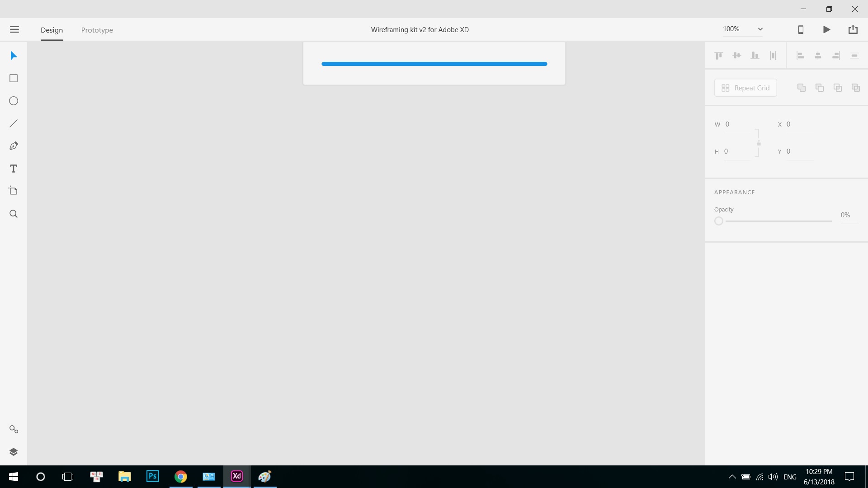Screen dimensions: 868x488
Task: Click the Share export icon
Action: tap(853, 29)
